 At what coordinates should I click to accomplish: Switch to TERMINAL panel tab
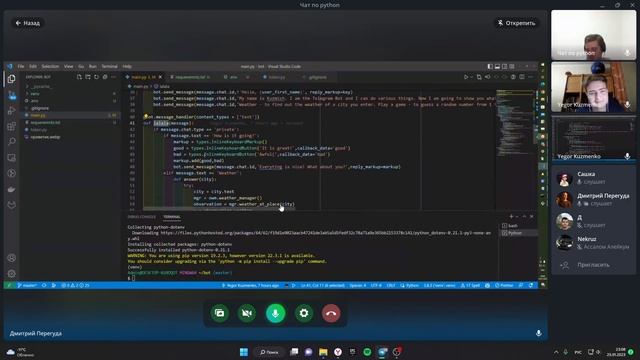[172, 217]
